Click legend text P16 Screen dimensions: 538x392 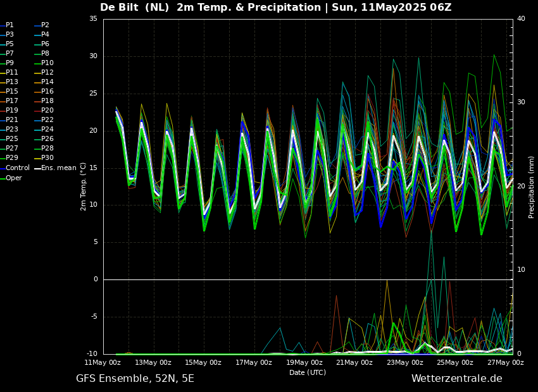tap(47, 92)
